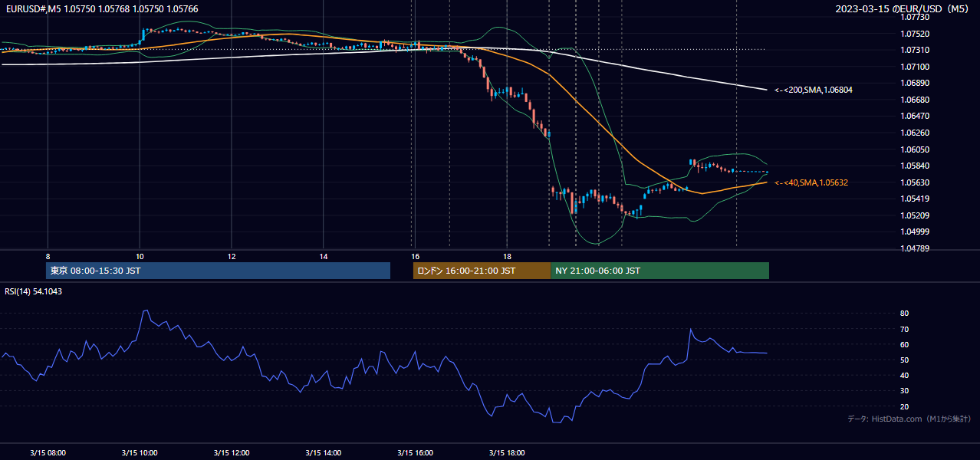This screenshot has height=460, width=980.
Task: Click price axis value 1.06470
Action: pyautogui.click(x=915, y=116)
